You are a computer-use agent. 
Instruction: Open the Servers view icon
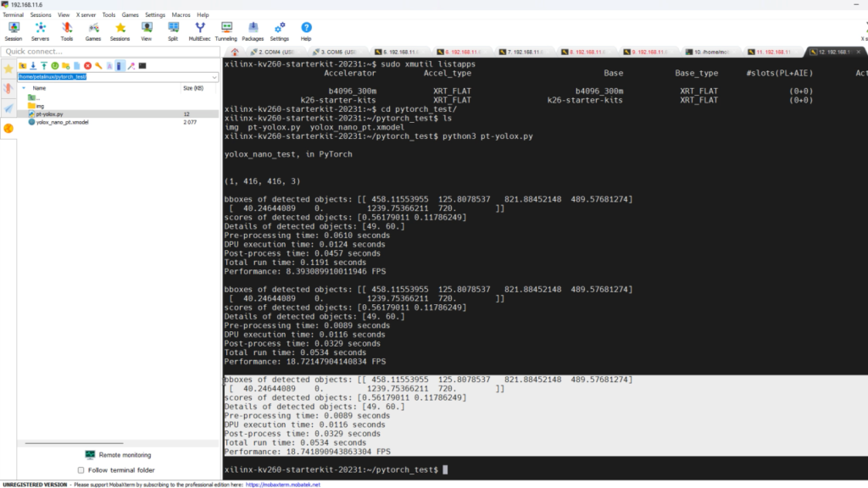point(40,30)
